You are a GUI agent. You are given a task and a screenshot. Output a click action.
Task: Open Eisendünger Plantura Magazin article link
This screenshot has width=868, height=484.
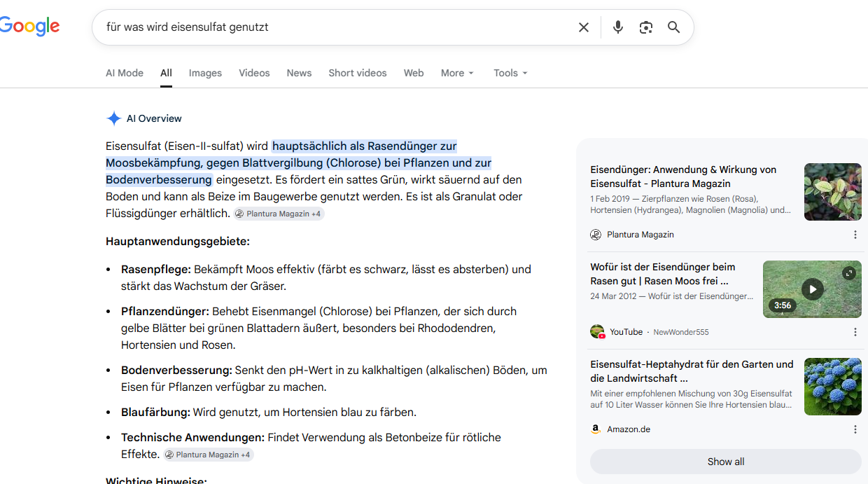[683, 177]
